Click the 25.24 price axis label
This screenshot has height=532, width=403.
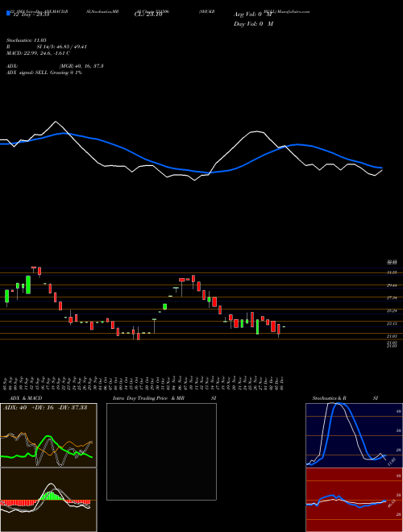(x=392, y=310)
